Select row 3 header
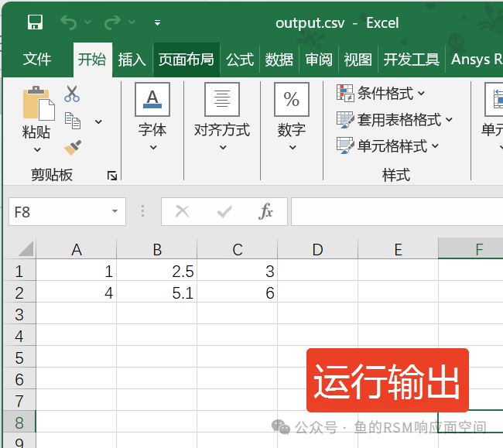This screenshot has width=503, height=448. pos(19,315)
